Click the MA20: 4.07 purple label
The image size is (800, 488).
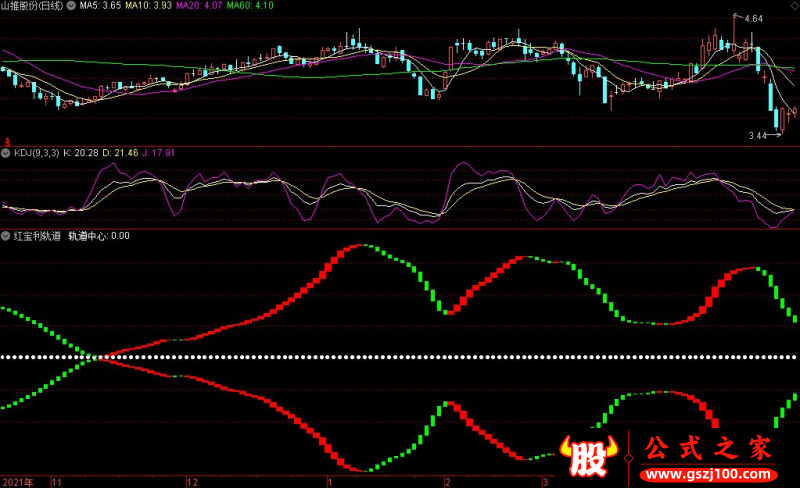199,6
